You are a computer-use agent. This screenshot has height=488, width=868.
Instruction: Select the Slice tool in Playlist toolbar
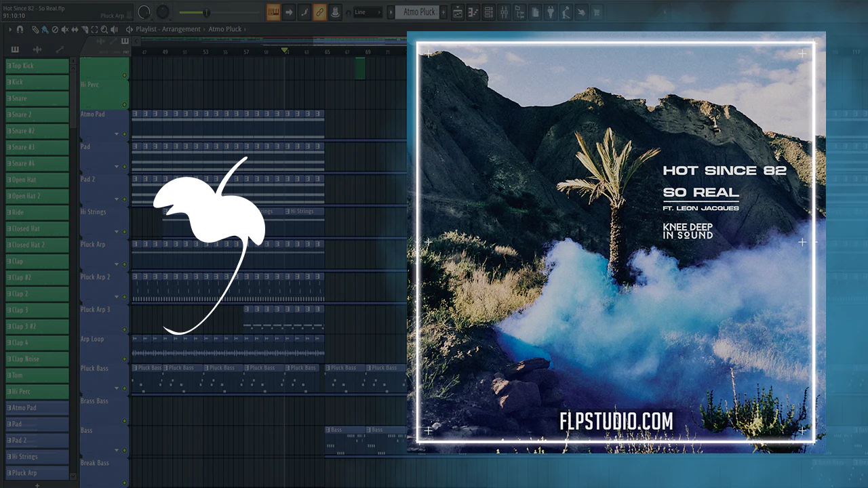coord(84,30)
